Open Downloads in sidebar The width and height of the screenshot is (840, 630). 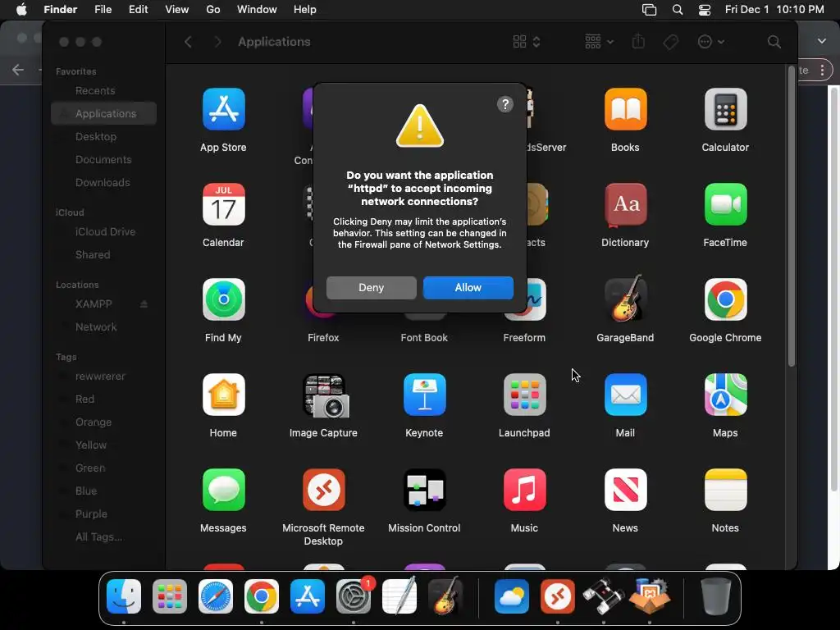click(x=104, y=183)
